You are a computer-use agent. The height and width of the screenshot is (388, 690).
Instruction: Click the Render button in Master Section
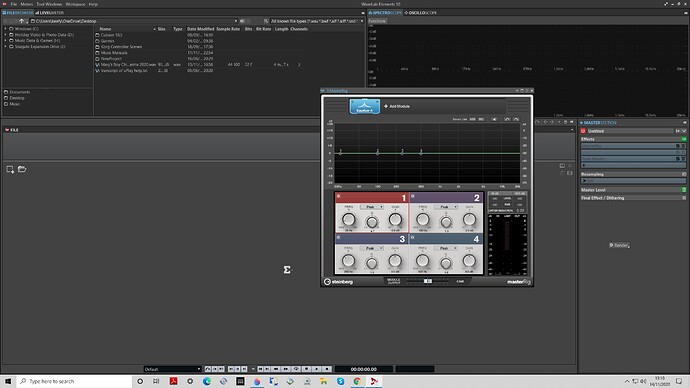tap(619, 245)
